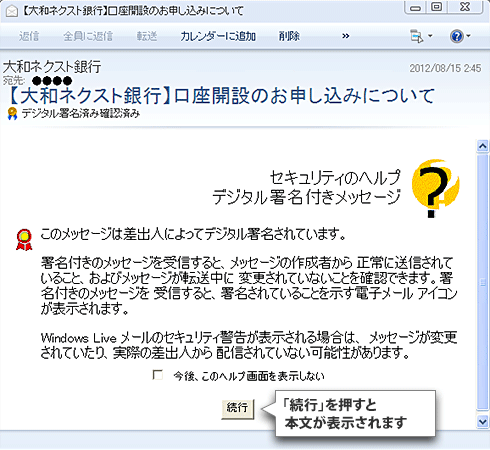Click the scrollbar up arrow
The image size is (490, 450).
tap(482, 146)
